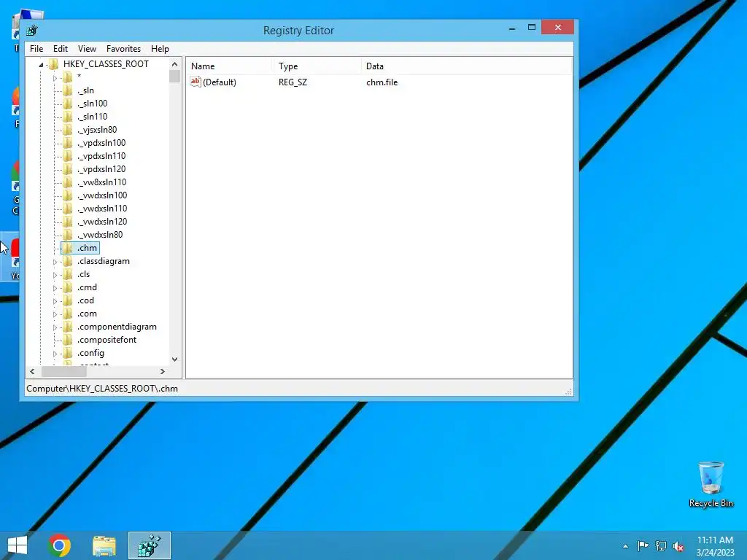Expand the .config key
Image resolution: width=747 pixels, height=560 pixels.
[x=55, y=354]
